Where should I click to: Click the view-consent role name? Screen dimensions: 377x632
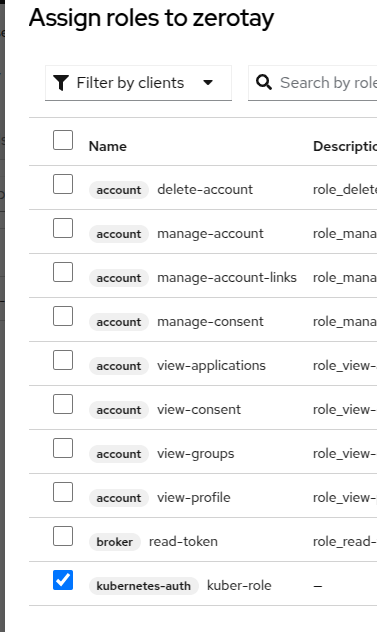click(199, 410)
